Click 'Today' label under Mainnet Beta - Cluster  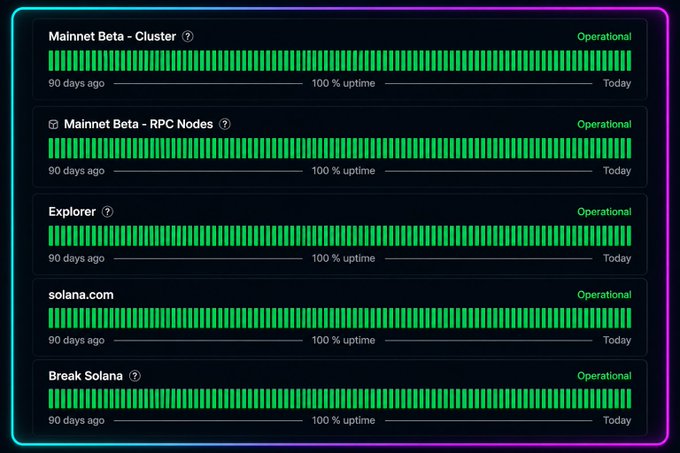click(x=617, y=83)
